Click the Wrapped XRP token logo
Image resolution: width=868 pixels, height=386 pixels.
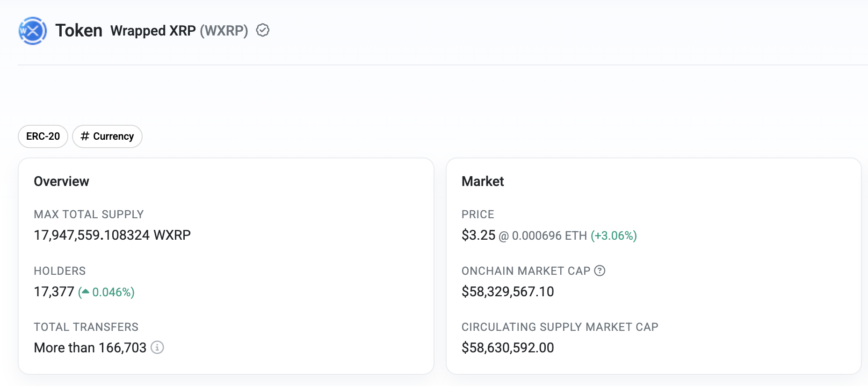coord(32,31)
